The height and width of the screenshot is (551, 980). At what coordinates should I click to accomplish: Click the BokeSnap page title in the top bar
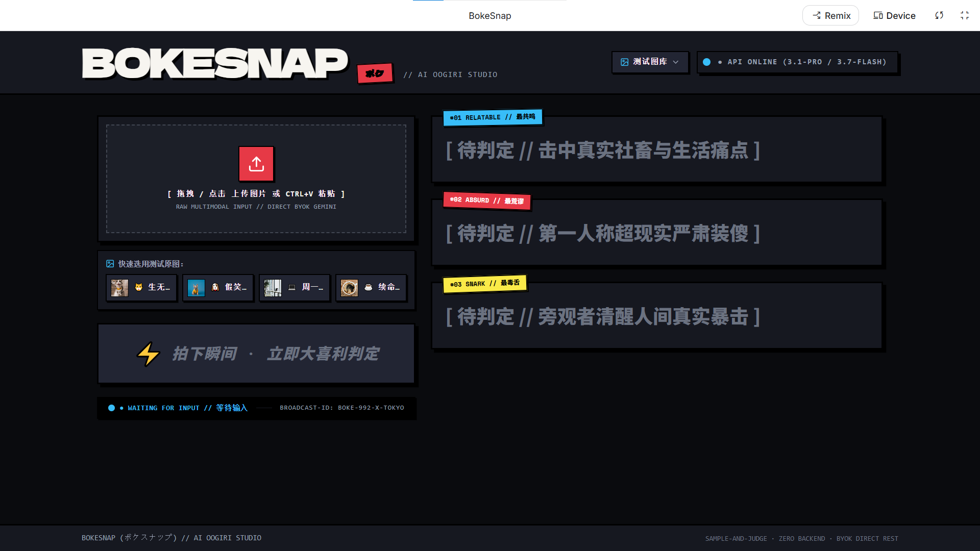pyautogui.click(x=490, y=16)
